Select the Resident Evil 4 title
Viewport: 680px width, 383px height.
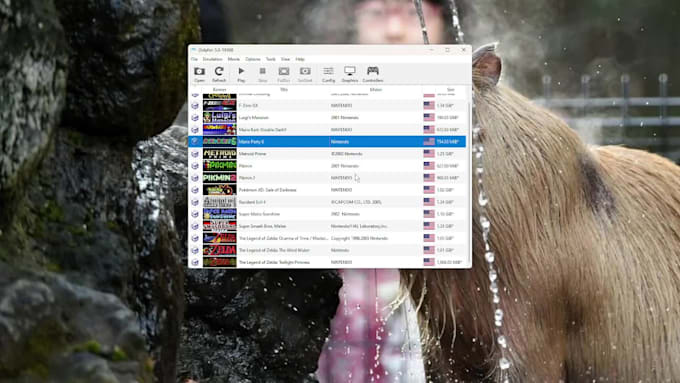[x=252, y=202]
